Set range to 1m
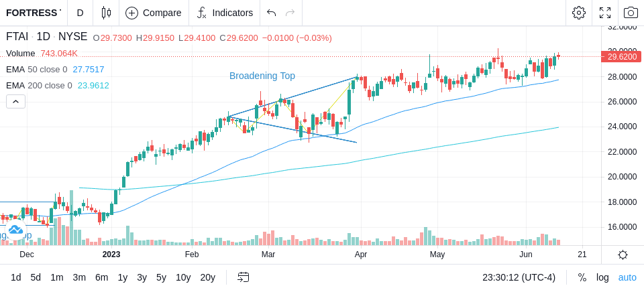Viewport: 644px width, 290px height. pos(56,278)
